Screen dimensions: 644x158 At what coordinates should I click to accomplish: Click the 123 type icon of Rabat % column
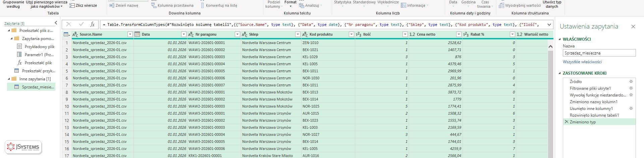(466, 34)
